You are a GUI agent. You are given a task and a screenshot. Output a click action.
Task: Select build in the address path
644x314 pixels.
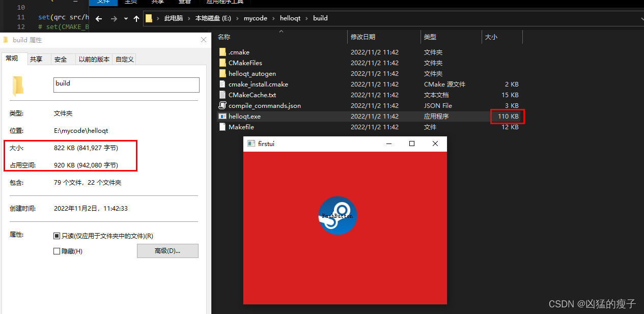tap(320, 18)
